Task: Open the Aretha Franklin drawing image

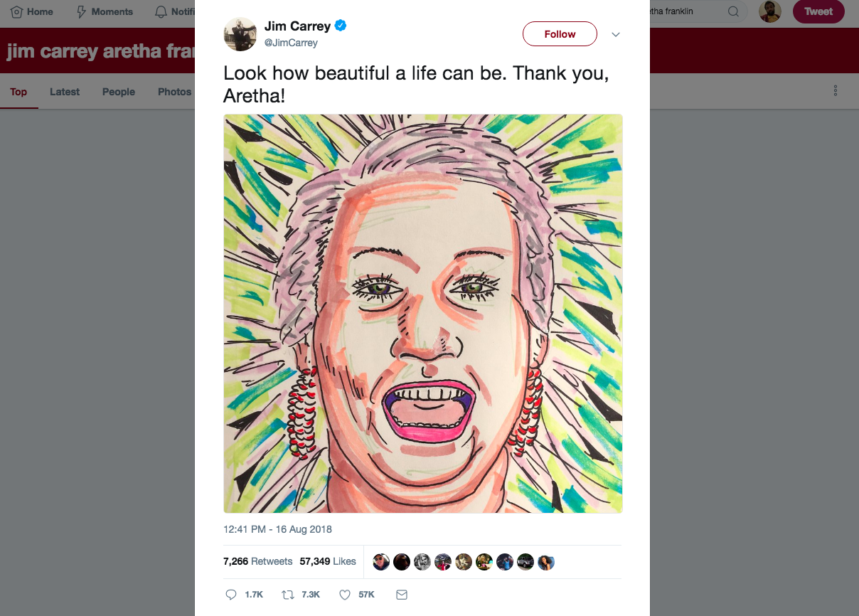Action: point(423,313)
